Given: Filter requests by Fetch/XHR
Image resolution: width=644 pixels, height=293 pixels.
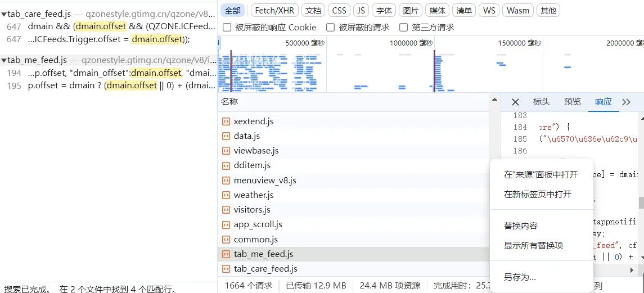Looking at the screenshot, I should click(274, 10).
